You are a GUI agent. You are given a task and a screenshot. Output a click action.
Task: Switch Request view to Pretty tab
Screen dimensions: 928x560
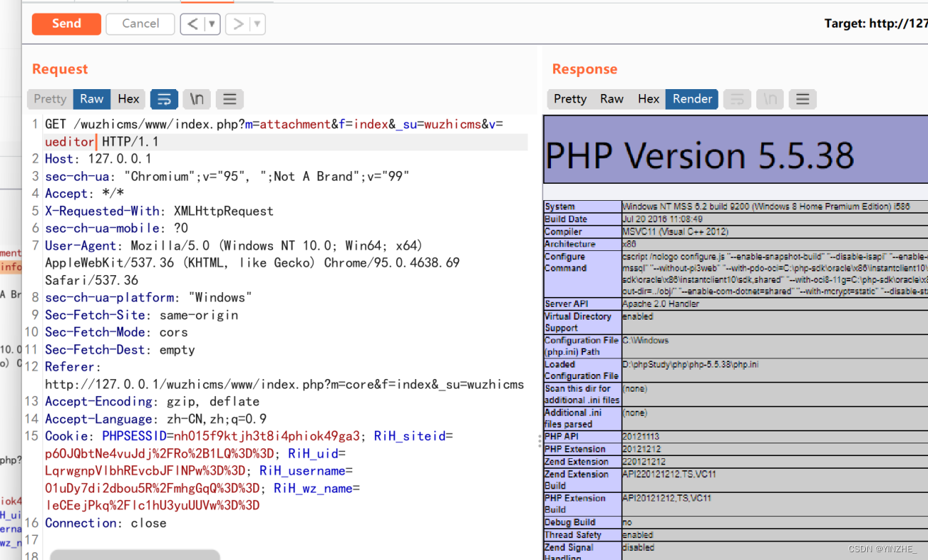[x=50, y=99]
